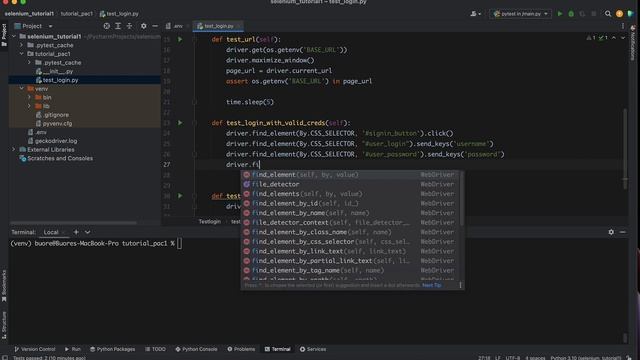Expand External Libraries node
This screenshot has width=640, height=360.
pyautogui.click(x=14, y=150)
